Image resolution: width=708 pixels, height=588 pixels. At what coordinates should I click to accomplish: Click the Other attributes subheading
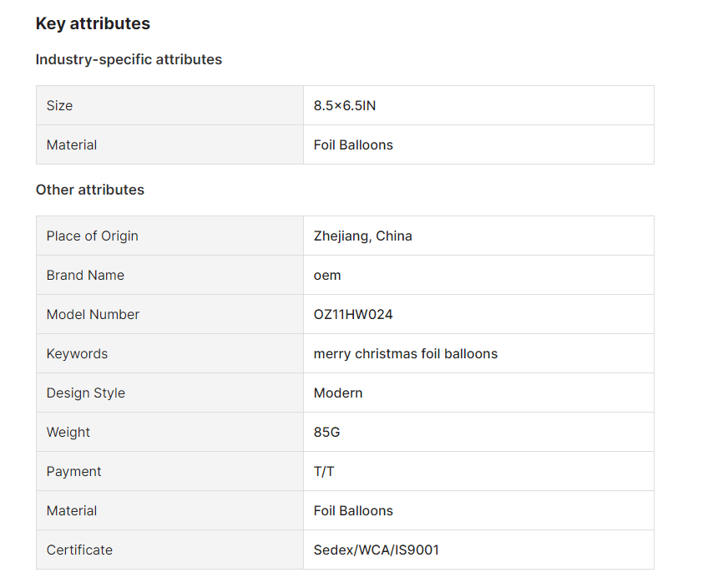click(90, 190)
